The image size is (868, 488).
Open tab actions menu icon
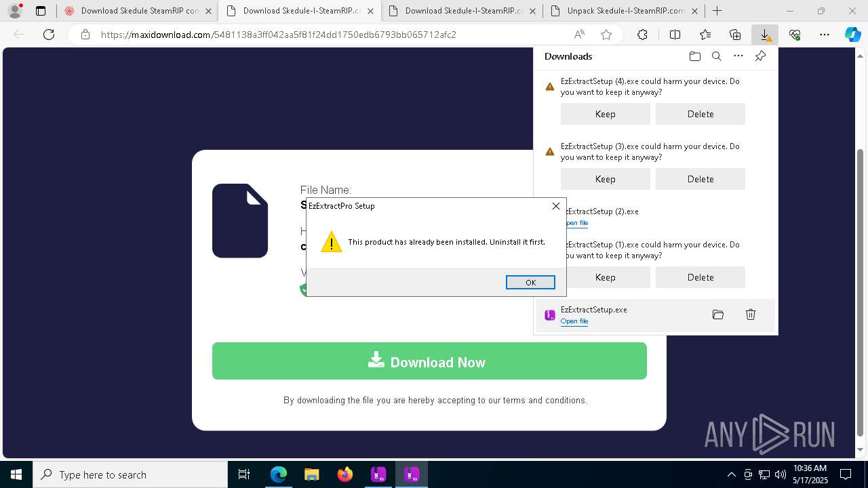[x=41, y=11]
